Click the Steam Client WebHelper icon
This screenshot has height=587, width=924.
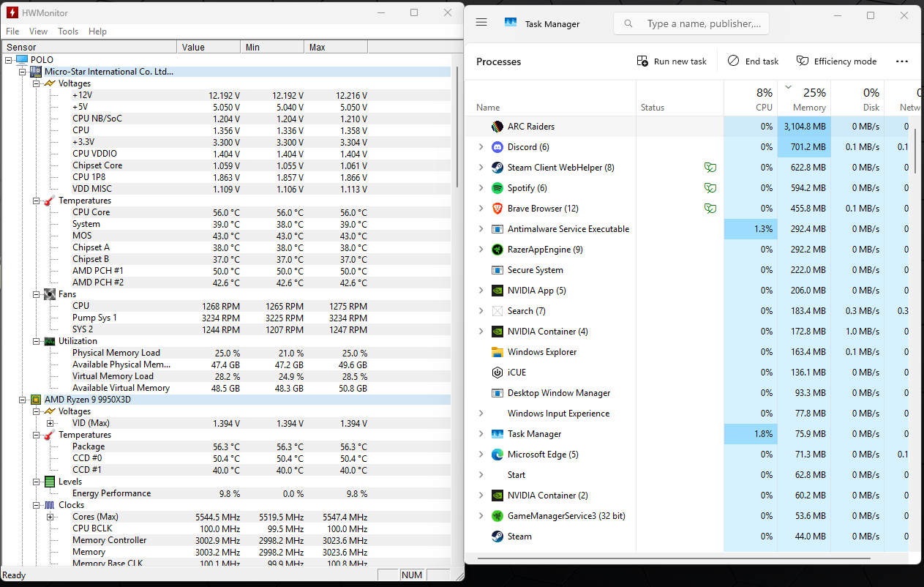(497, 168)
